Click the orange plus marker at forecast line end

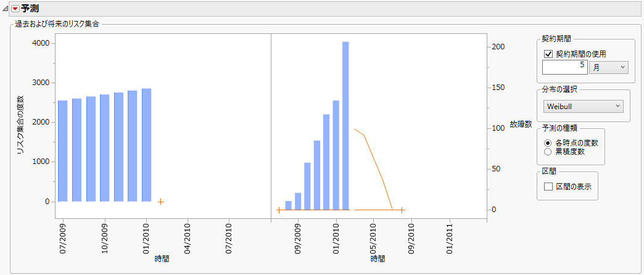click(402, 210)
